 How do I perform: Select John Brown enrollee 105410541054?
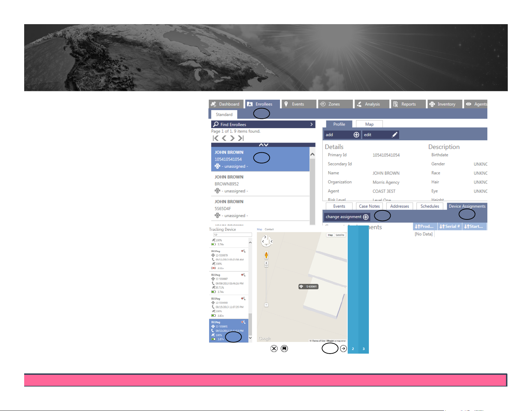260,159
